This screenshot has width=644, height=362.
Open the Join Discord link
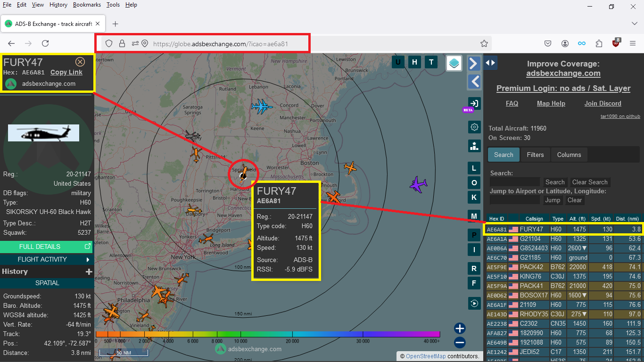pos(603,103)
